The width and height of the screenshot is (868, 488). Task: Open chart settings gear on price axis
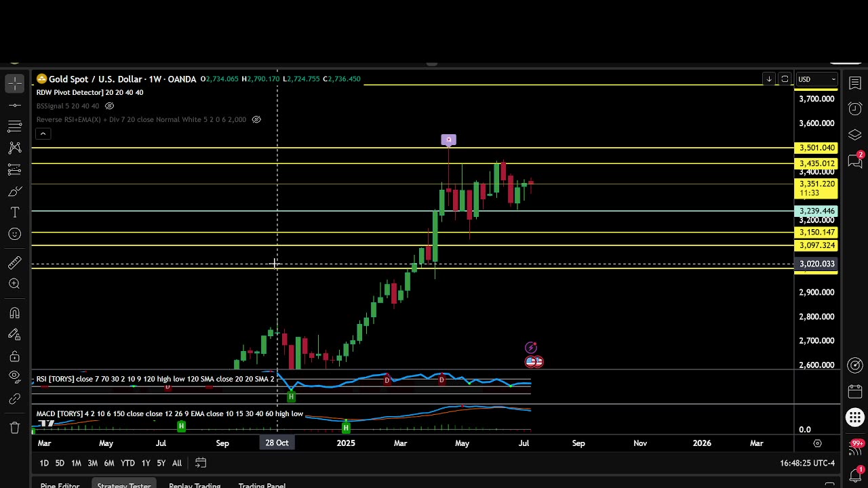[817, 443]
